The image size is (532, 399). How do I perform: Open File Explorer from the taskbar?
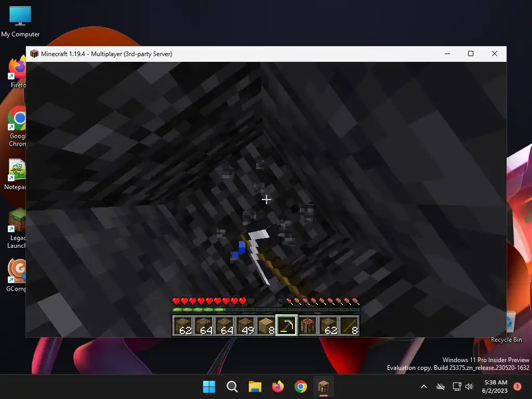coord(255,387)
